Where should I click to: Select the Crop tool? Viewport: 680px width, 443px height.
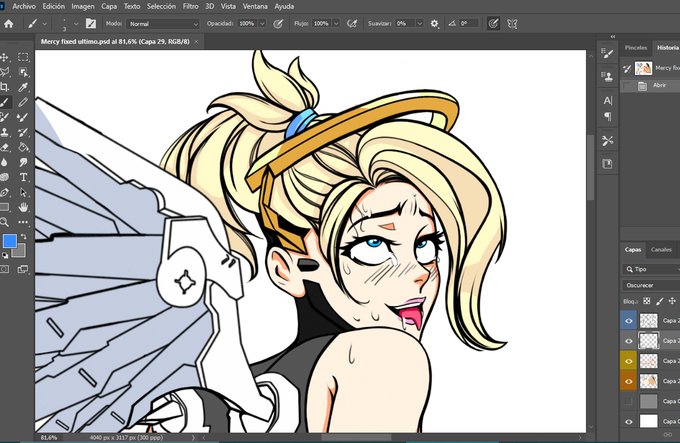[4, 87]
